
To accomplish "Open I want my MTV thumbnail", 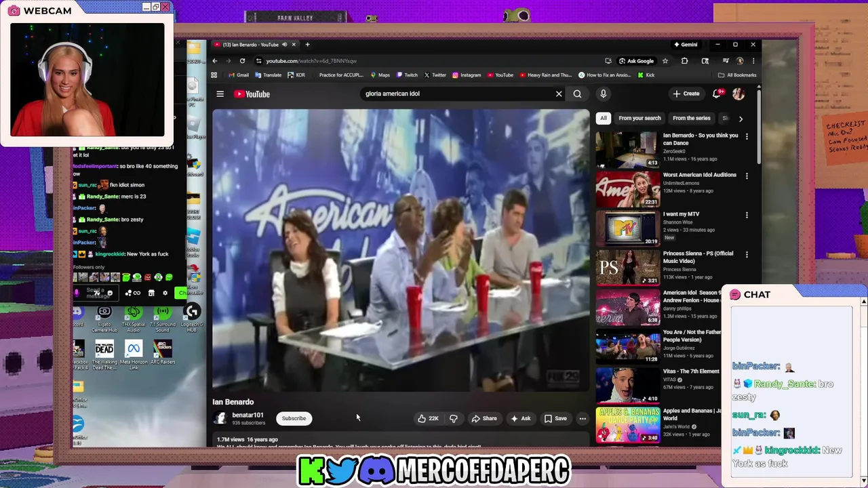I will (628, 228).
